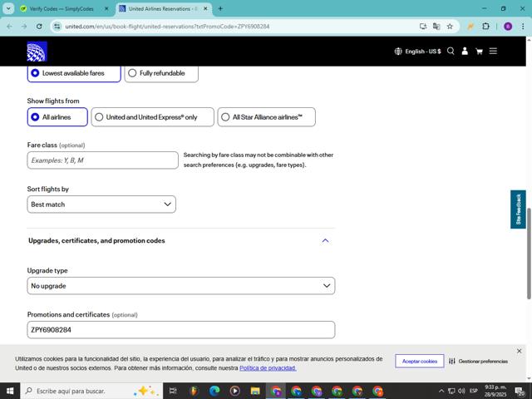Open the browser extensions puzzle icon
This screenshot has width=532, height=399.
[485, 27]
